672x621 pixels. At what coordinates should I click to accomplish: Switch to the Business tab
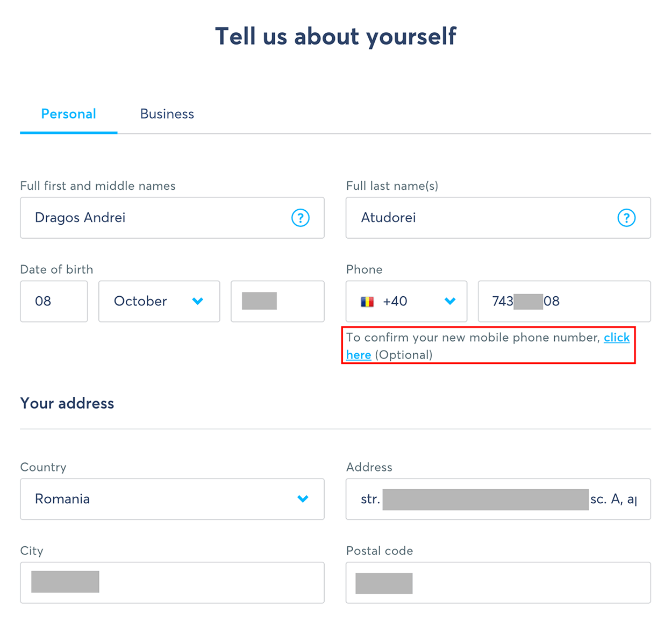tap(167, 114)
